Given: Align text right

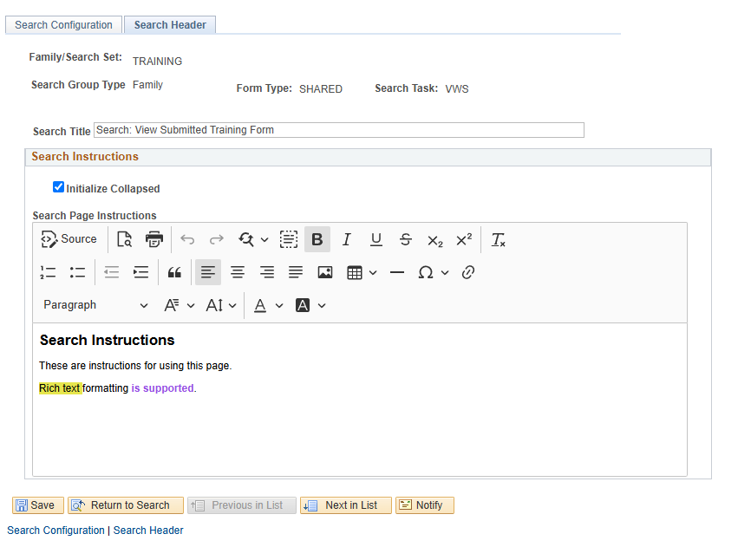Looking at the screenshot, I should pos(267,272).
